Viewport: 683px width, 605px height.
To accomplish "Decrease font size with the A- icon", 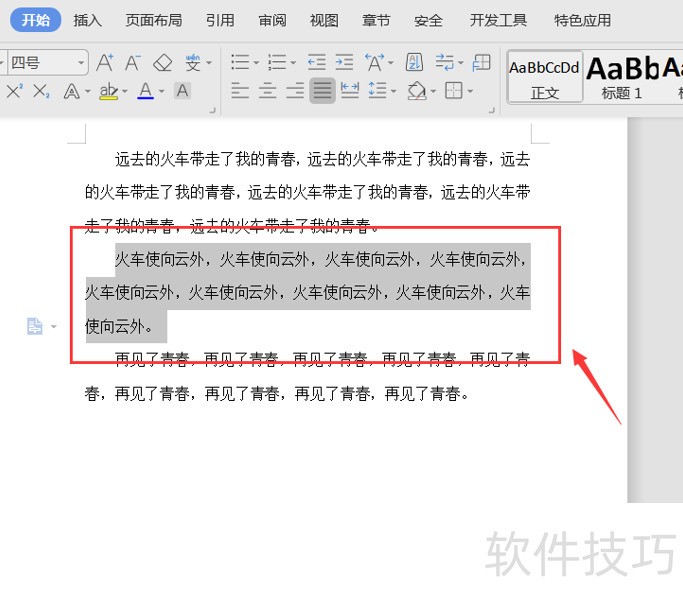I will 133,63.
